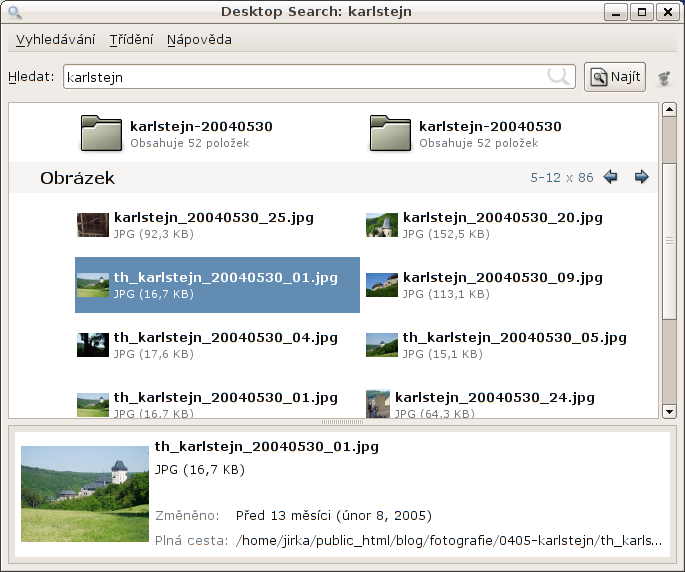Open the first karlstejn-20040530 folder icon

point(101,133)
